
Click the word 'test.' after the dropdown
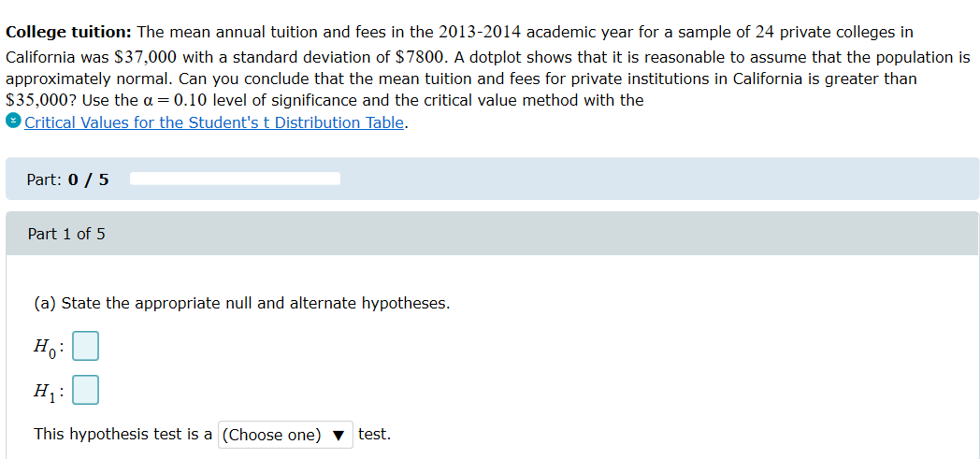(x=374, y=434)
